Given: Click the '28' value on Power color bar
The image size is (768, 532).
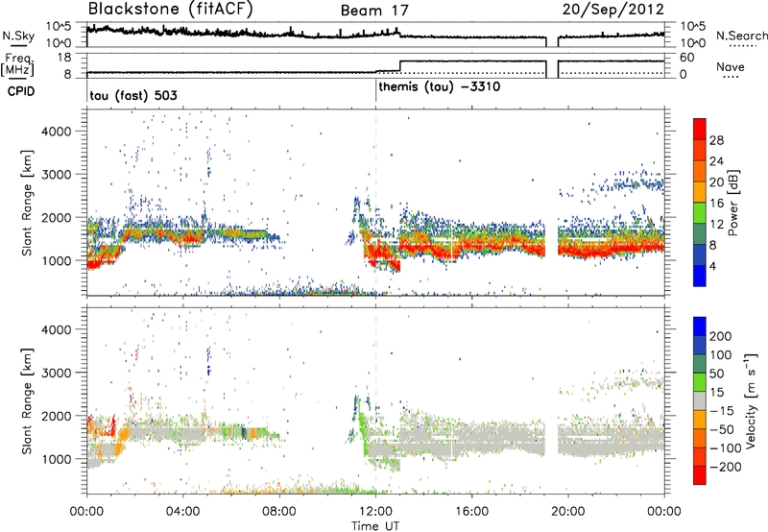Looking at the screenshot, I should (716, 140).
